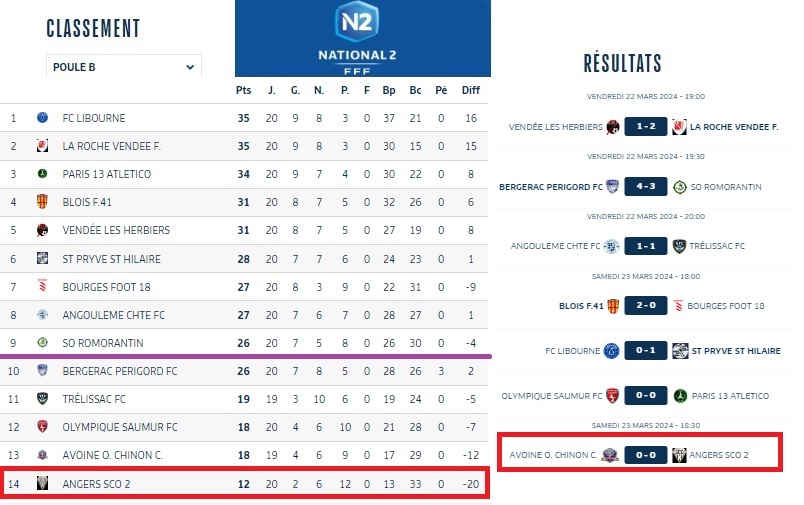Click the Paris 13 Atletico logo in standings

click(42, 174)
